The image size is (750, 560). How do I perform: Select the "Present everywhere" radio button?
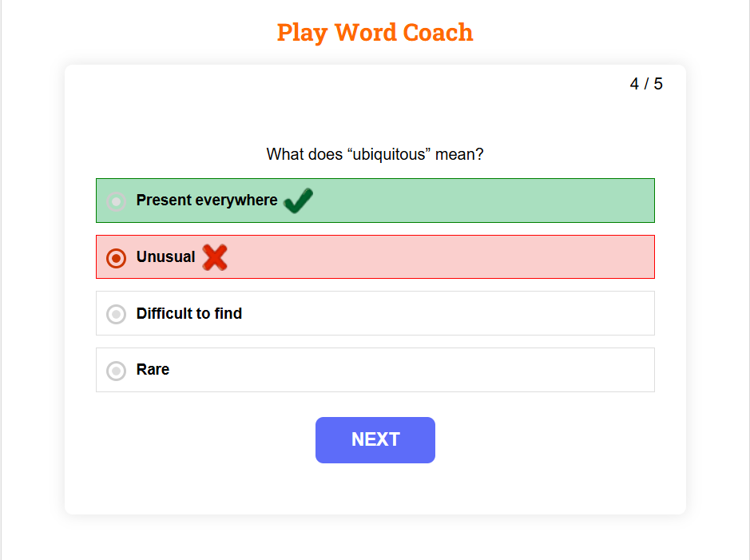click(x=117, y=201)
